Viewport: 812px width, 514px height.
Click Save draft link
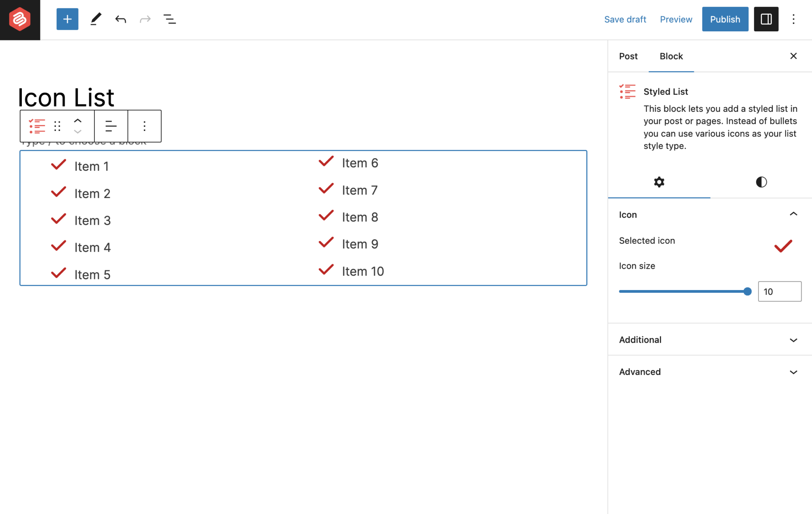pos(625,19)
